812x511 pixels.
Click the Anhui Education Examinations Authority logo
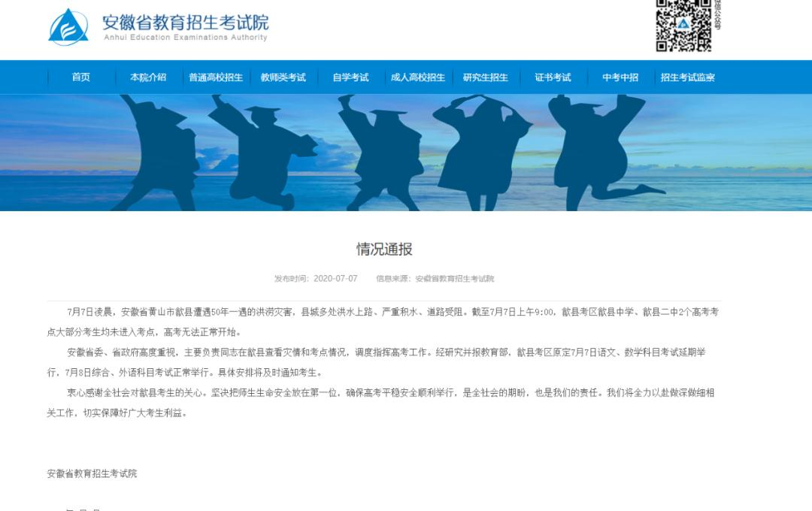[68, 28]
